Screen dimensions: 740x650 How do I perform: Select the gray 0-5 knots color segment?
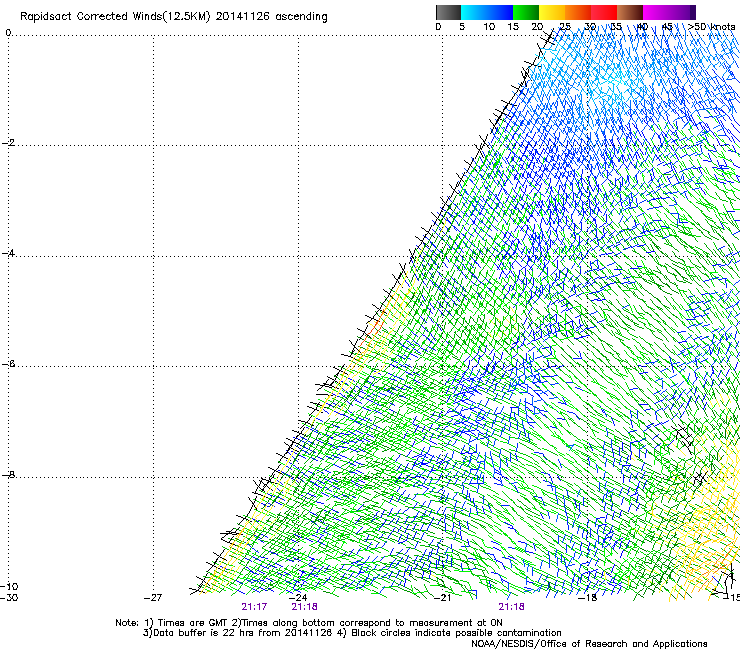(448, 12)
